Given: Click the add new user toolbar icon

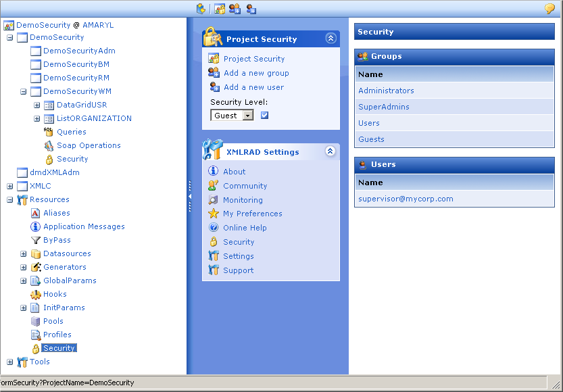Looking at the screenshot, I should pyautogui.click(x=251, y=9).
